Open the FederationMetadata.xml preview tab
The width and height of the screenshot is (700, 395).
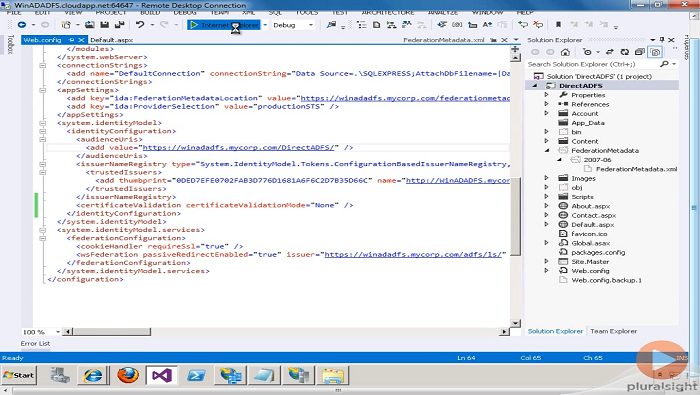coord(444,40)
